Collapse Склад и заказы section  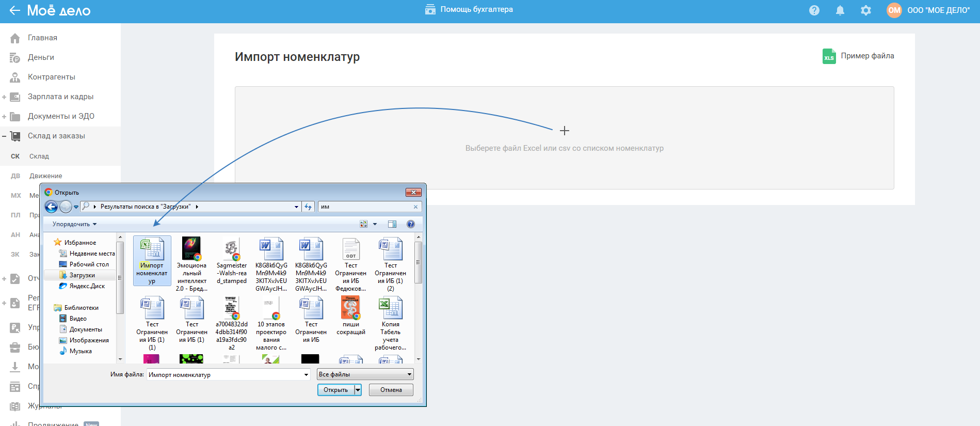click(4, 136)
